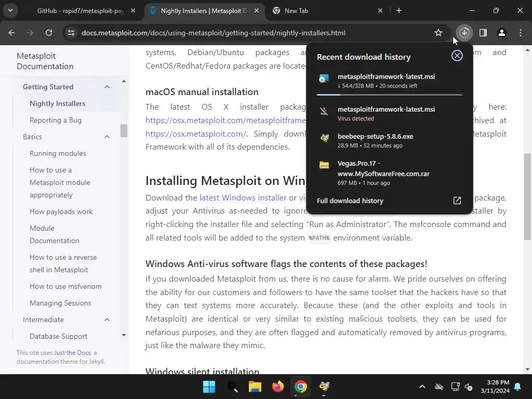532x399 pixels.
Task: Open Nightly Installers sidebar page
Action: pyautogui.click(x=57, y=103)
